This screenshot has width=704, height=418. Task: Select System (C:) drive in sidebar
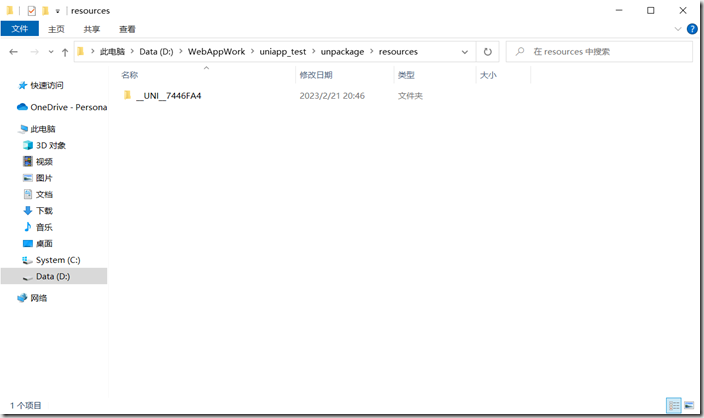click(x=57, y=260)
